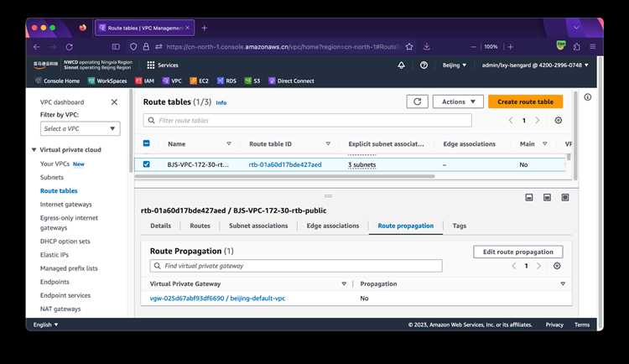Sort by the Route table ID column arrow
Screen dimensions: 629x364
coord(328,143)
